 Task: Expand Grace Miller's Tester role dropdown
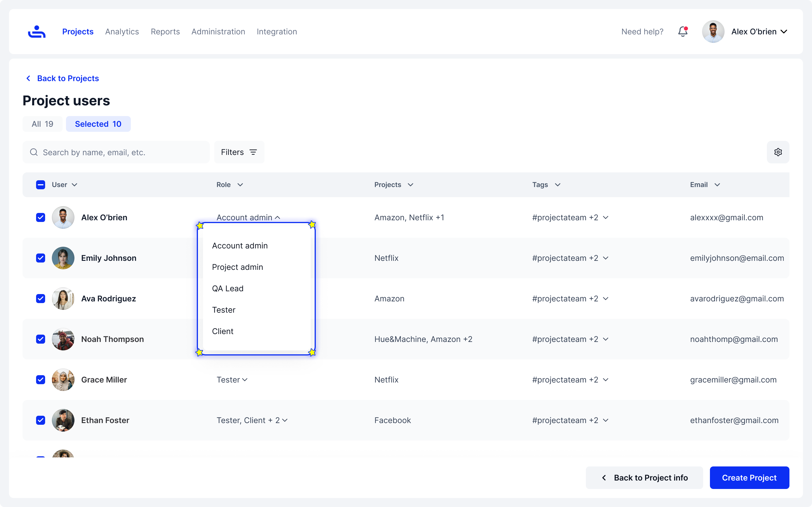point(232,380)
